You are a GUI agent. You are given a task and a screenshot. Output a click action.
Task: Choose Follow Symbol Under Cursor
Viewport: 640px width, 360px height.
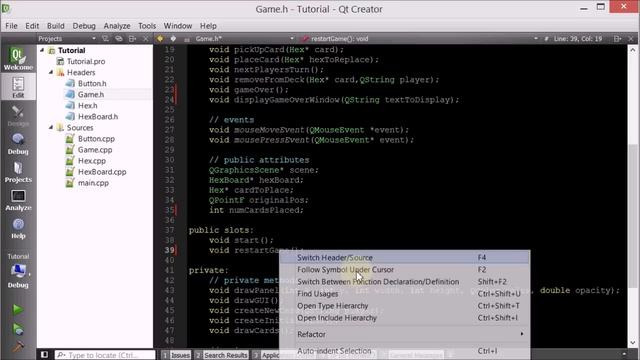(x=404, y=270)
